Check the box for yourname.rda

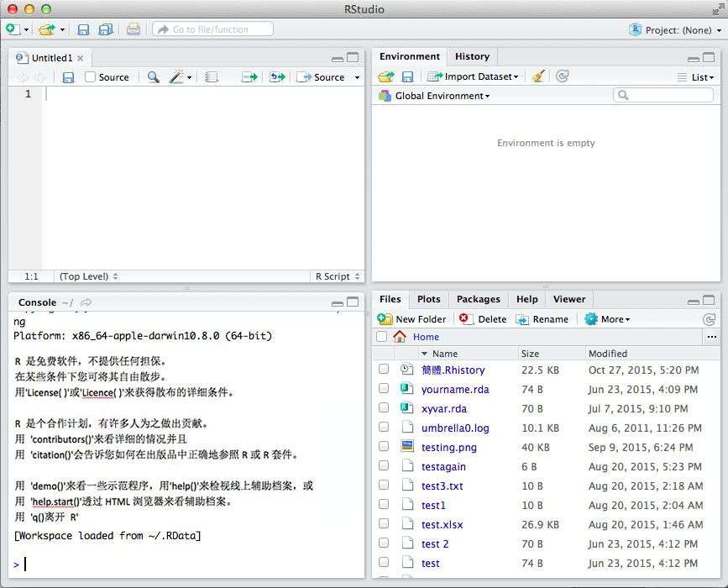coord(384,388)
